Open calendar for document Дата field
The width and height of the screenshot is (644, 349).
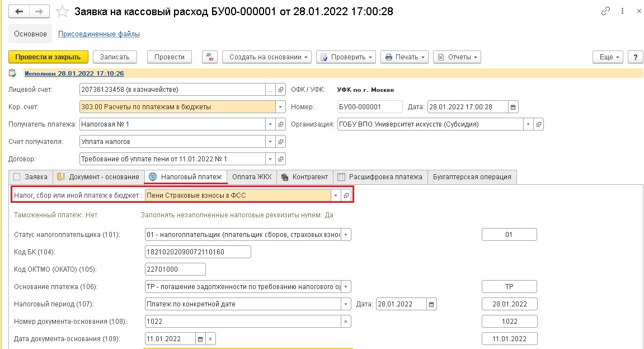click(513, 107)
